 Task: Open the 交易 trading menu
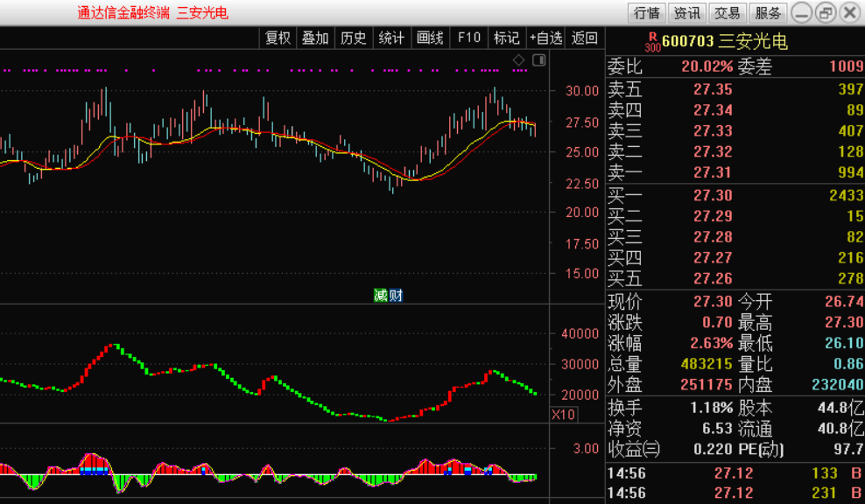tap(728, 12)
